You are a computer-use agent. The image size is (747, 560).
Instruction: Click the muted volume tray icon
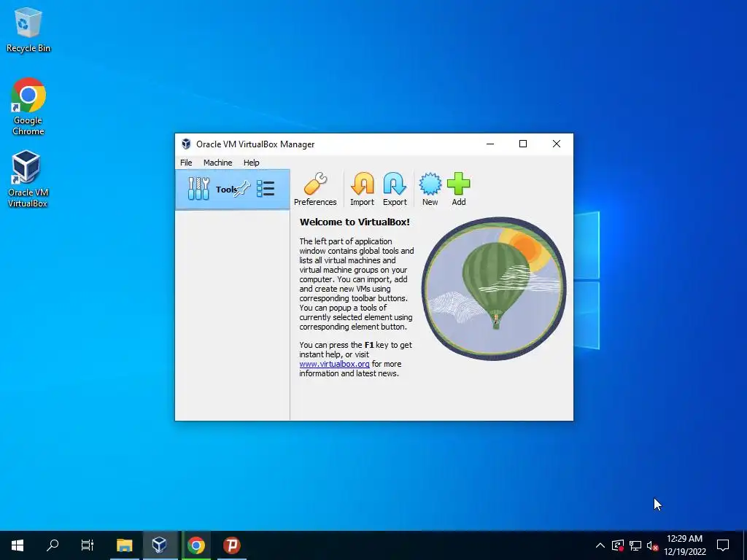point(652,545)
